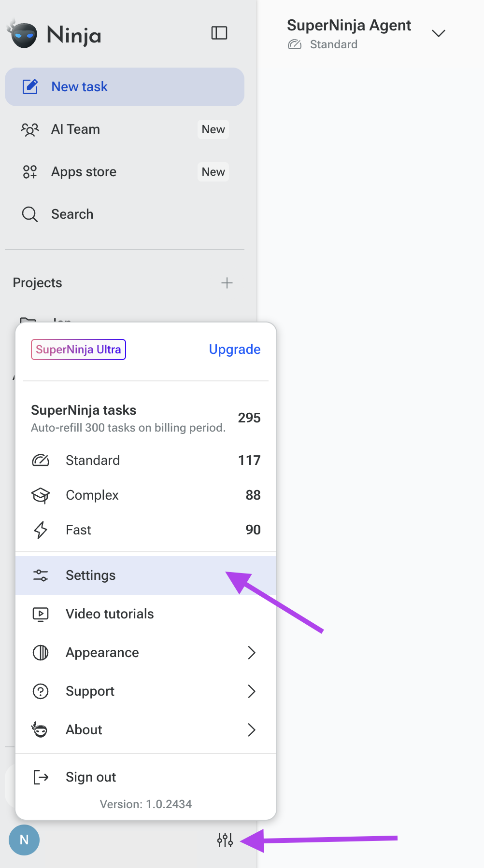Click the Settings sliders icon in menu
This screenshot has height=868, width=484.
pyautogui.click(x=41, y=575)
